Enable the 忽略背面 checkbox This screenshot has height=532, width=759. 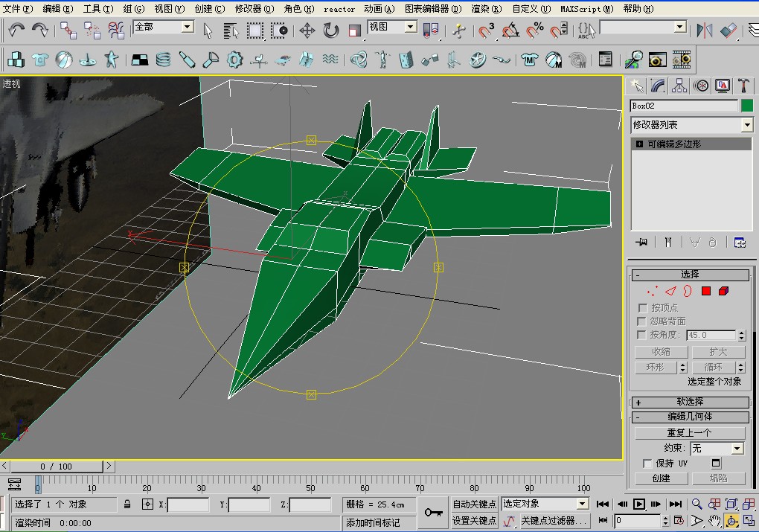[642, 321]
